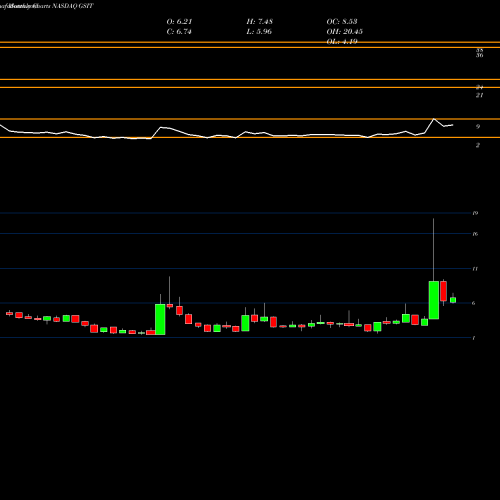This screenshot has width=500, height=500.
Task: Select the high value 'H: 7.48'
Action: pos(260,22)
